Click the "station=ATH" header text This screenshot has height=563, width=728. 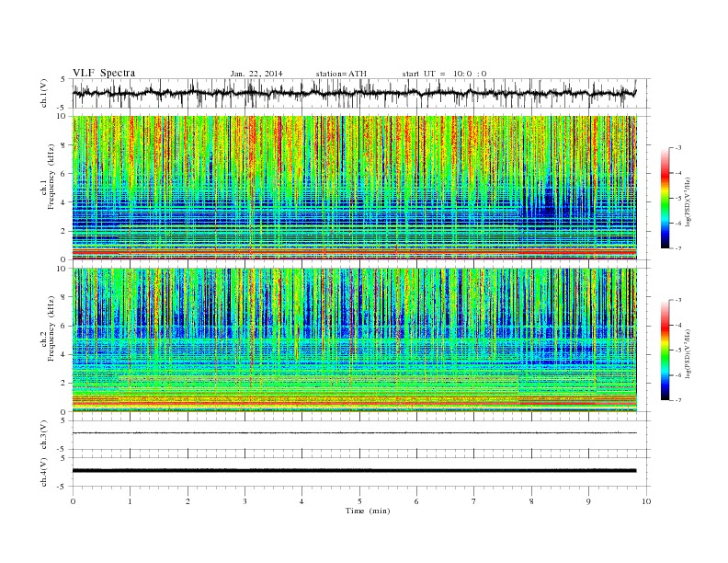pyautogui.click(x=341, y=74)
